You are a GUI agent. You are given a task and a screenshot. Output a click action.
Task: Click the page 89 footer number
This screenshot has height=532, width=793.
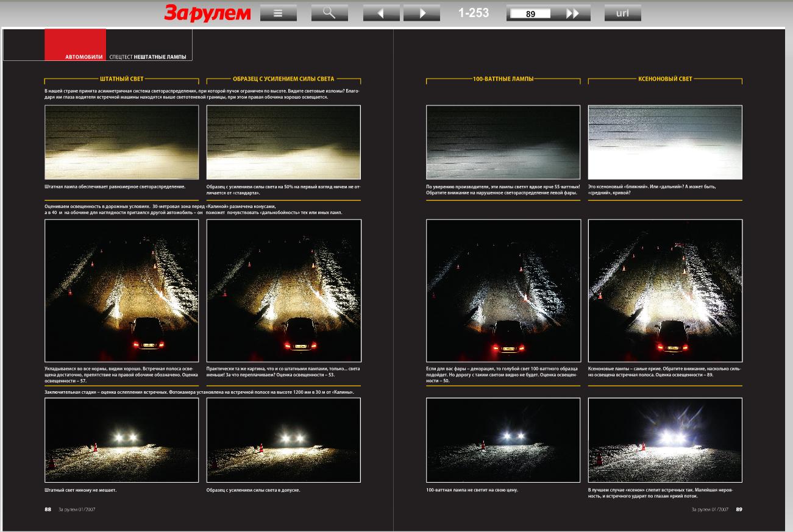coord(739,509)
